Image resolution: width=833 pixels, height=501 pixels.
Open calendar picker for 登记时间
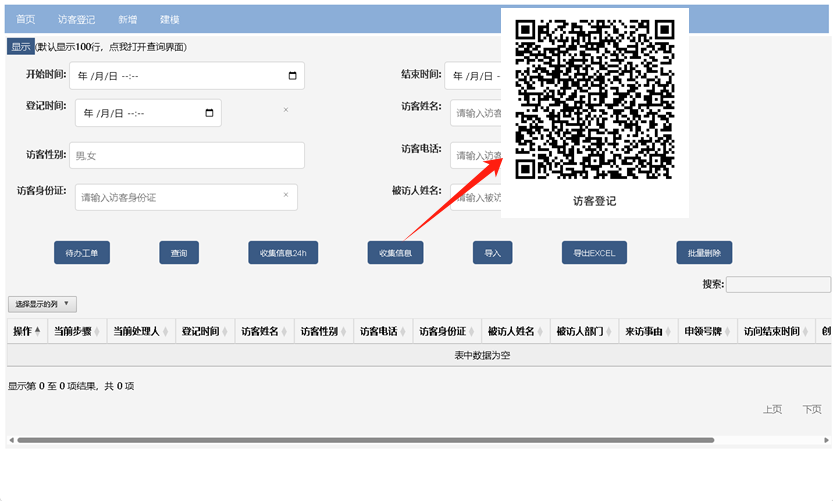[209, 113]
